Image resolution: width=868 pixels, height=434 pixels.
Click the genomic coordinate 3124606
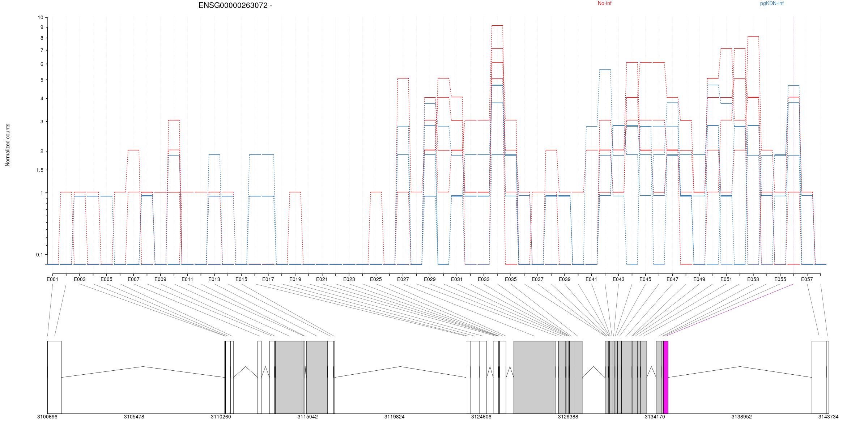tap(481, 417)
